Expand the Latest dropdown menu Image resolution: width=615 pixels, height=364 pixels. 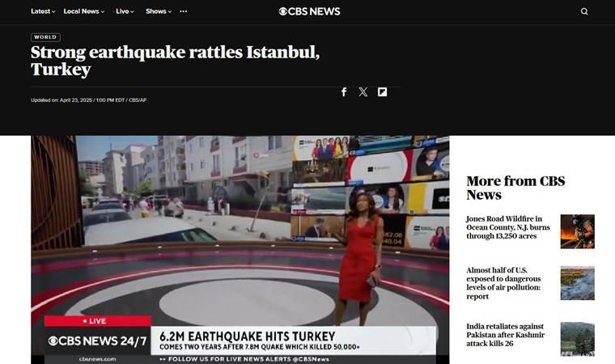43,11
